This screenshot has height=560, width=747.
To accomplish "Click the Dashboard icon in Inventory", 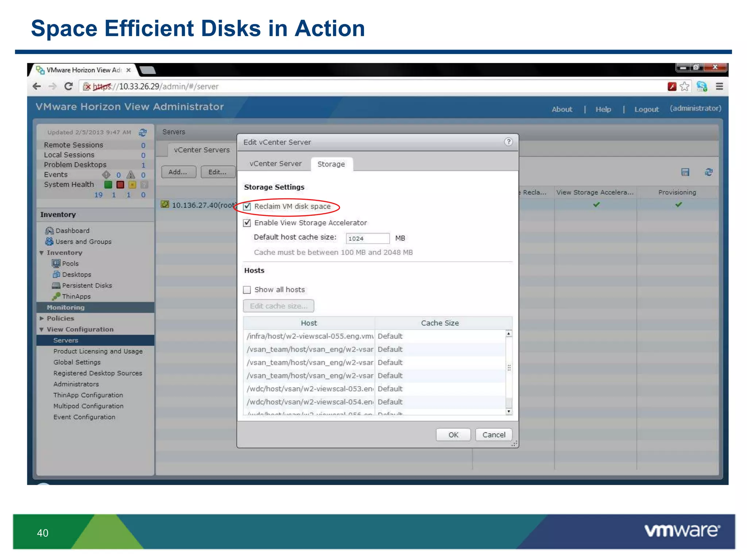I will tap(49, 230).
